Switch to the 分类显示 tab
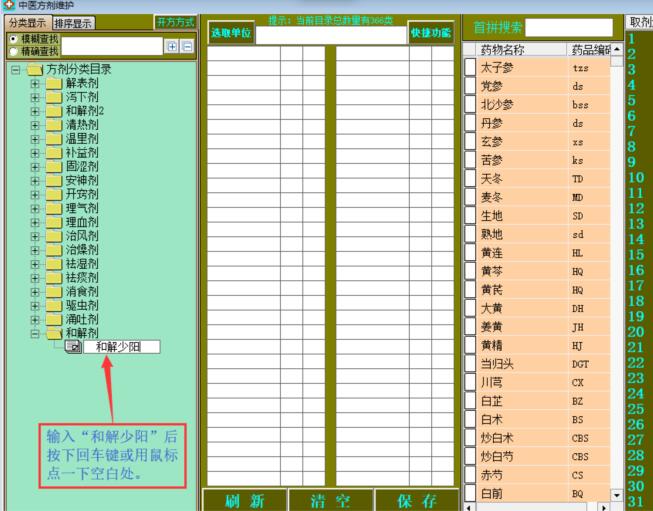This screenshot has width=653, height=511. (x=27, y=22)
